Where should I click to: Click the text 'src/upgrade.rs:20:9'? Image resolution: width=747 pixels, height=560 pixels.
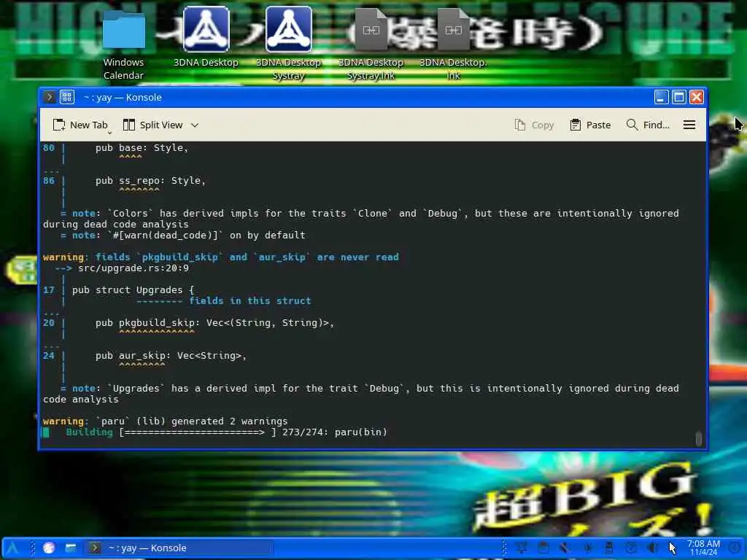point(133,268)
